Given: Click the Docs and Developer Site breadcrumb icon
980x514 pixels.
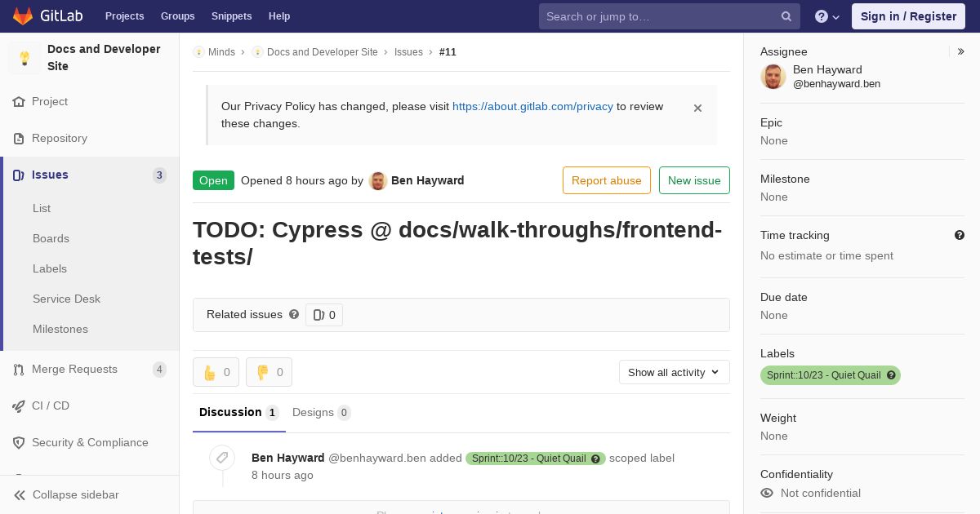Looking at the screenshot, I should tap(257, 52).
